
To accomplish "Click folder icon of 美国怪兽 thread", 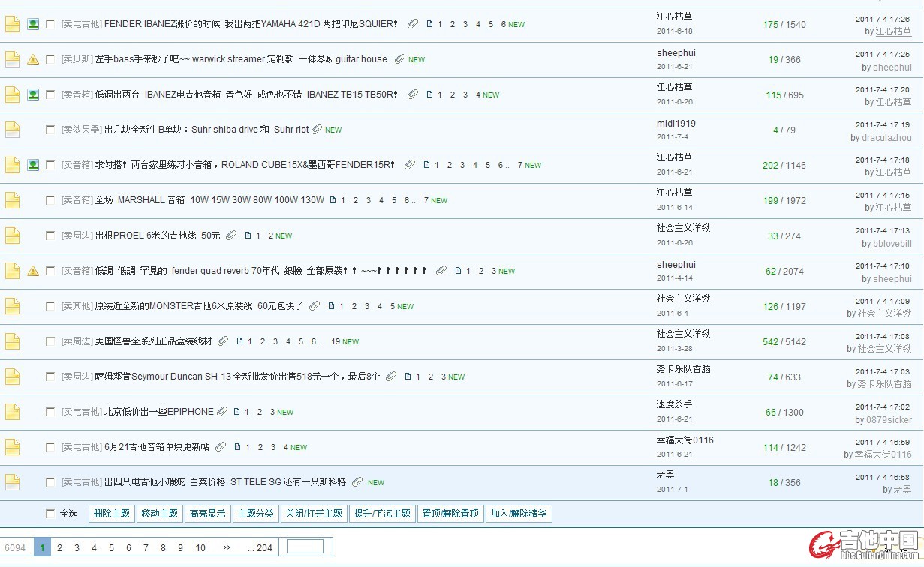I will coord(12,341).
